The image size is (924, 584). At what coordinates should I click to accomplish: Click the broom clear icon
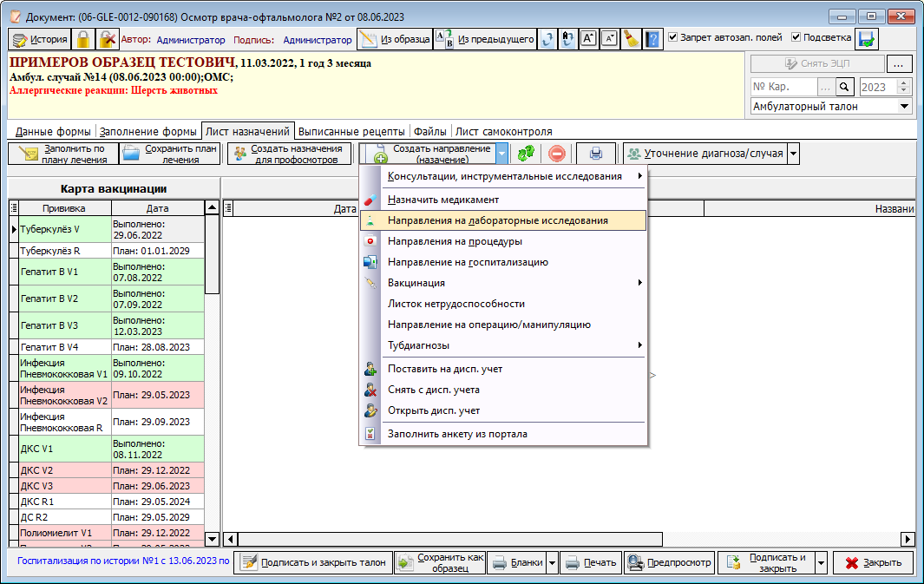pos(631,40)
